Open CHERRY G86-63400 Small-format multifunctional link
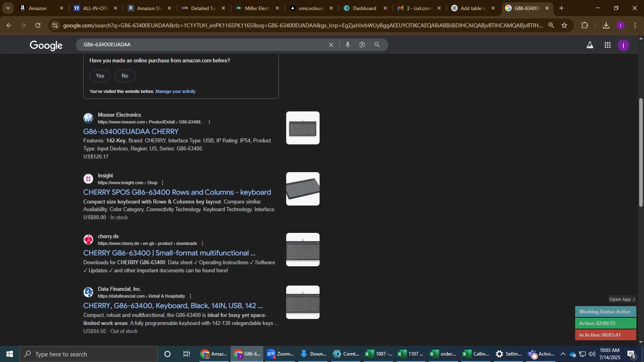 point(169,253)
